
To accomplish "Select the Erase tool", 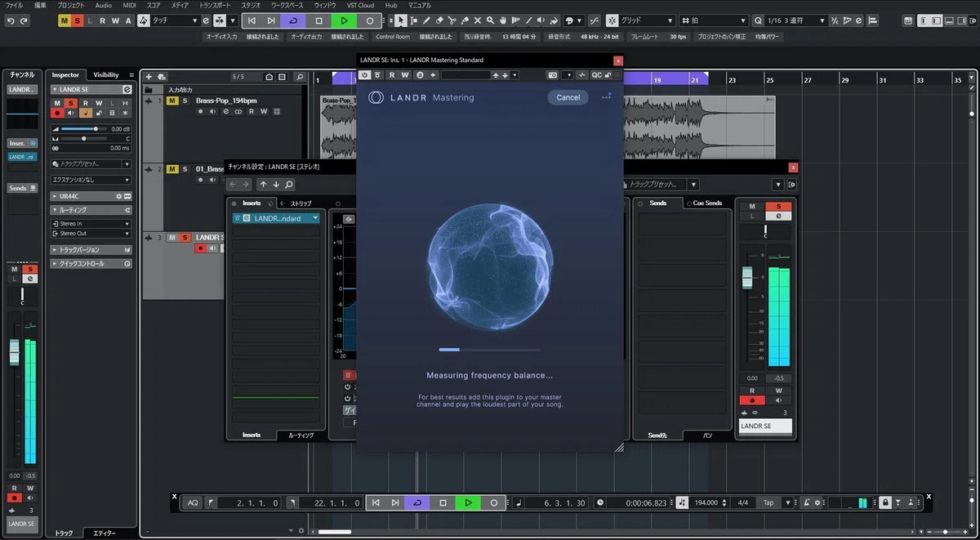I will pyautogui.click(x=439, y=20).
